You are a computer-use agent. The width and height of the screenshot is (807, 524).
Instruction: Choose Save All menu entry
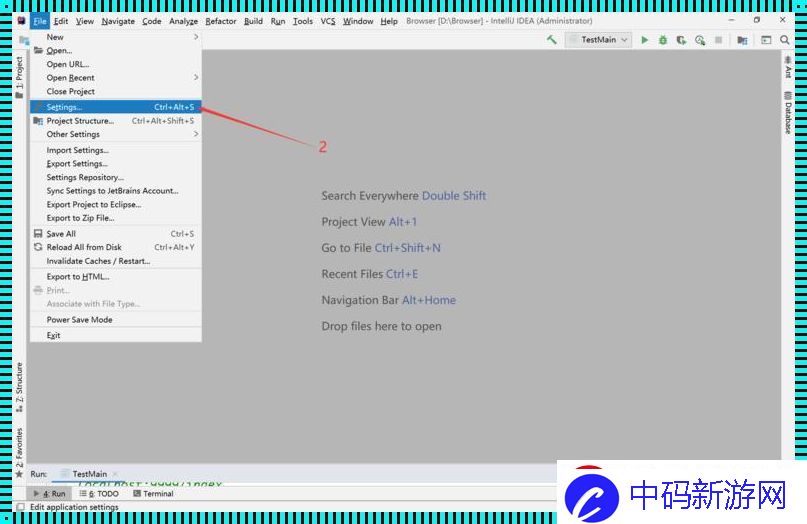click(116, 234)
